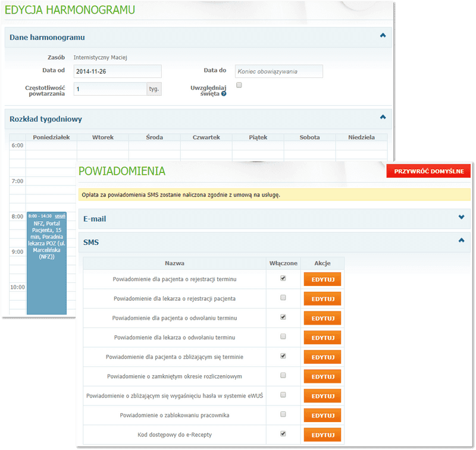Enable SMS for lekarza o odwołaniu terminu
This screenshot has width=476, height=450.
tap(283, 336)
